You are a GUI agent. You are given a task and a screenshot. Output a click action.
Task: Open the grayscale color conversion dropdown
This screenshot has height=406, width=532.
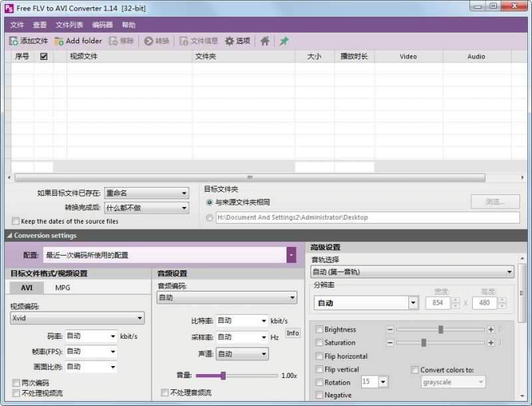[453, 381]
